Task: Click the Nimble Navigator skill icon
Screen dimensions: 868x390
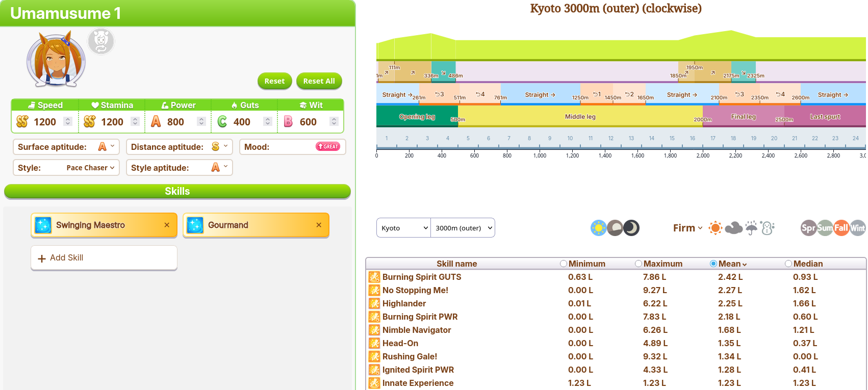Action: 374,330
